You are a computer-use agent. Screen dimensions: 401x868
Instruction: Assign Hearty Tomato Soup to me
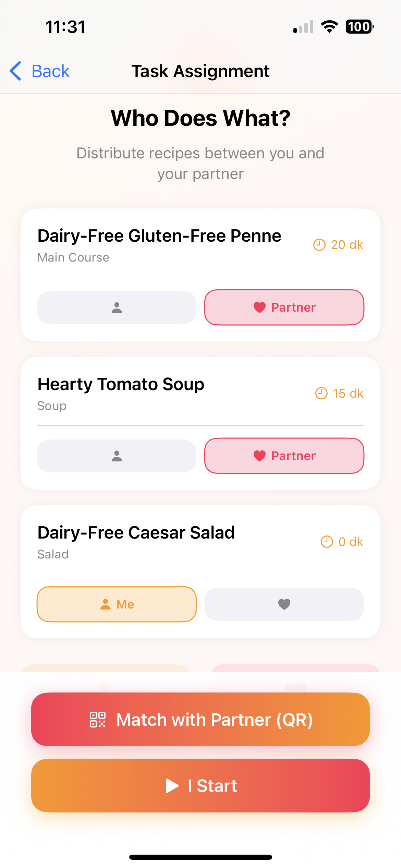point(117,456)
